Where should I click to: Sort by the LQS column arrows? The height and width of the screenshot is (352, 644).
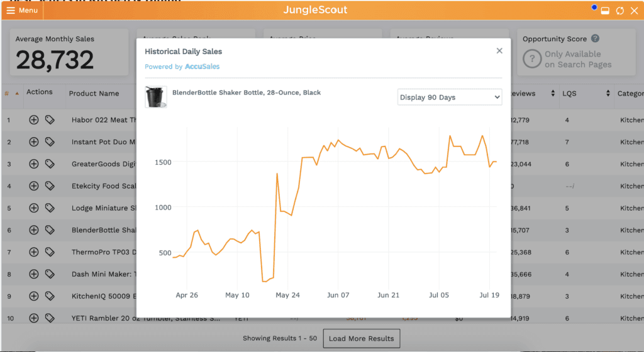tap(608, 94)
